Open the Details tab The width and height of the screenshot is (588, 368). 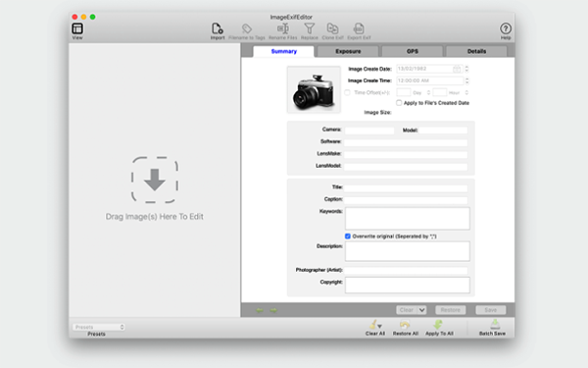pyautogui.click(x=476, y=51)
